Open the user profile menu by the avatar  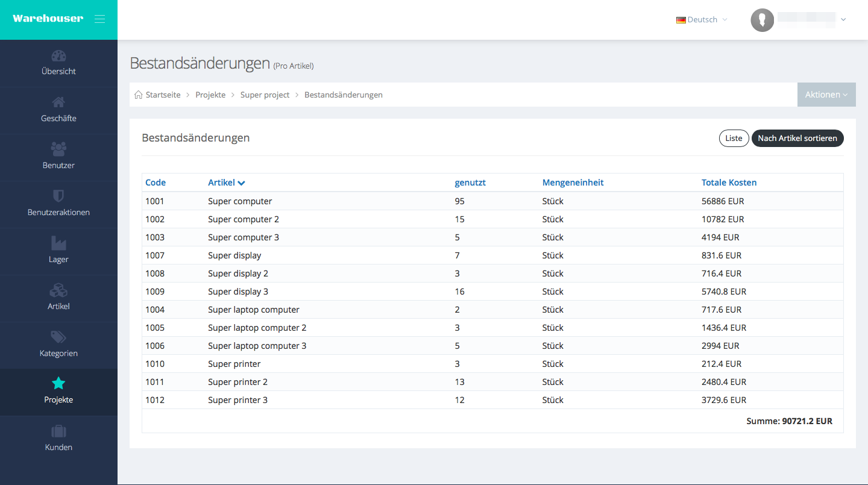[763, 20]
